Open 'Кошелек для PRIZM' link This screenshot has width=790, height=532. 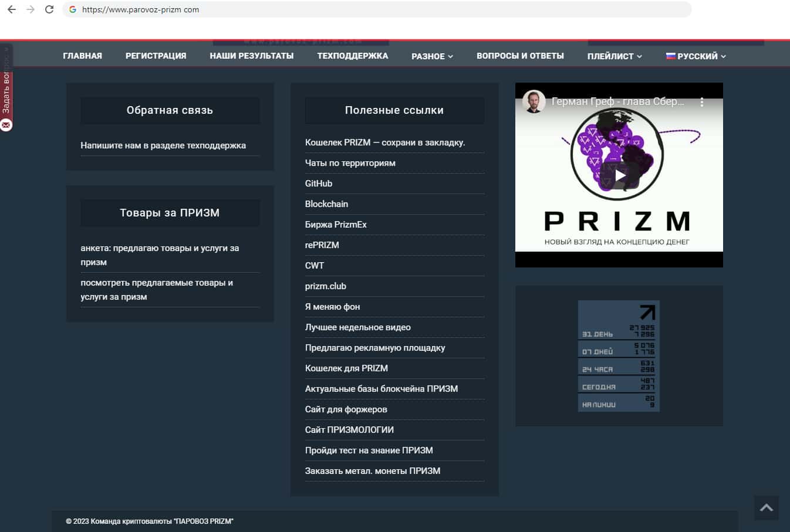click(346, 368)
